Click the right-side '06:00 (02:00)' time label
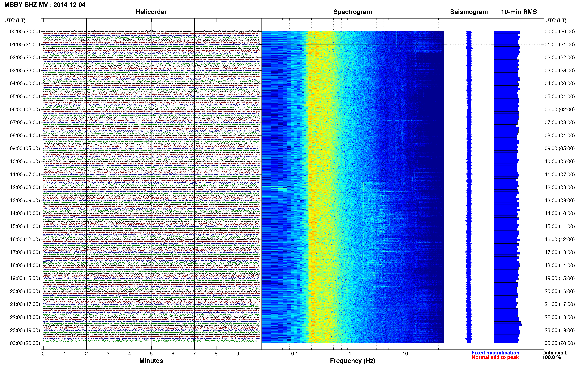Image resolution: width=588 pixels, height=368 pixels. pyautogui.click(x=560, y=109)
